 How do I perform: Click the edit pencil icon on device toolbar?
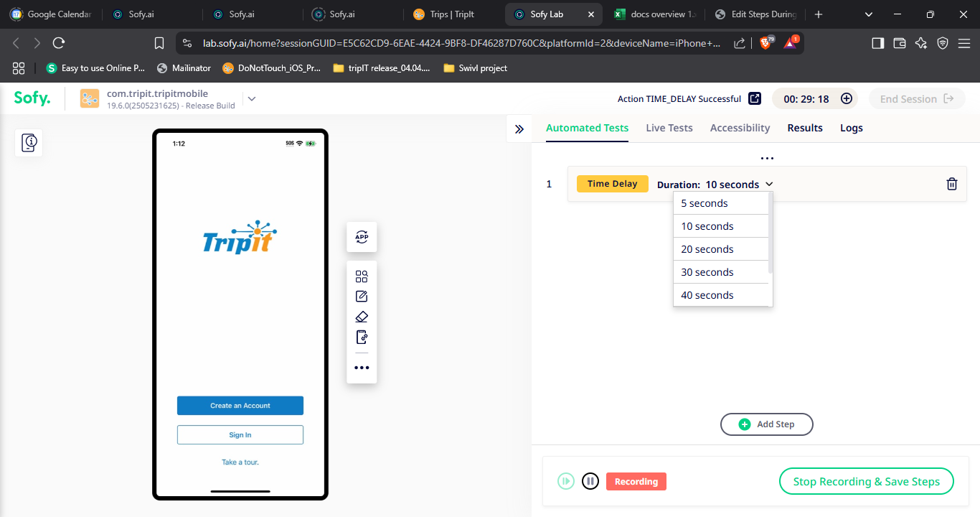362,297
